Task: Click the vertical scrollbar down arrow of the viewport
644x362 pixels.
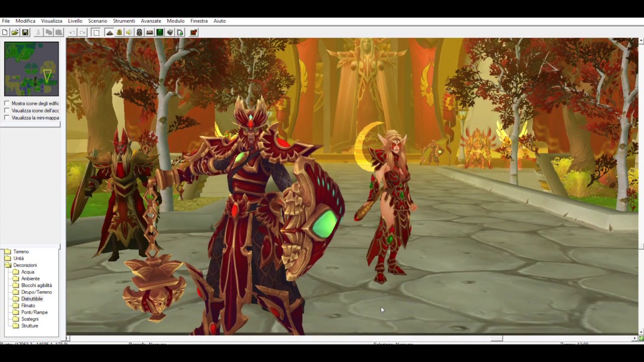Action: click(x=641, y=332)
